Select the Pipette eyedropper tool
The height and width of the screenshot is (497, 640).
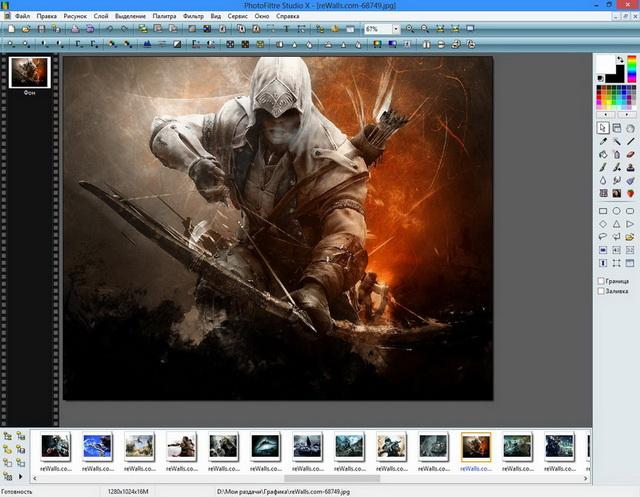(603, 142)
